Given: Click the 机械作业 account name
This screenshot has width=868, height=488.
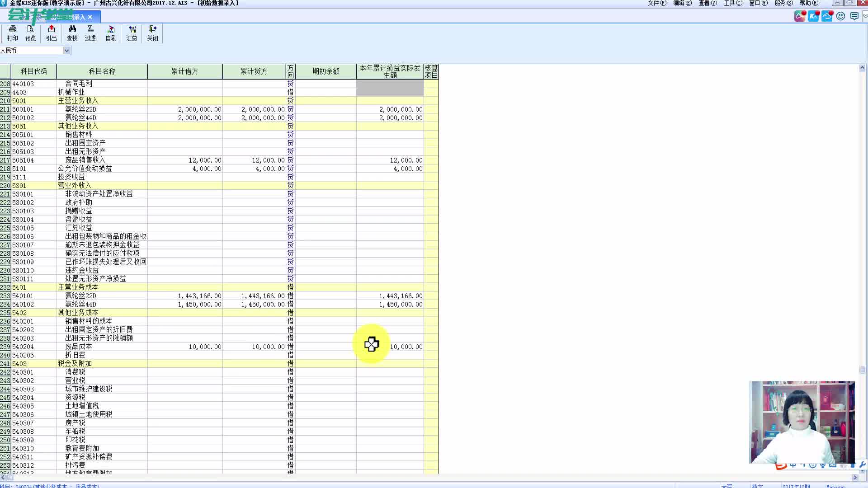Looking at the screenshot, I should 71,92.
